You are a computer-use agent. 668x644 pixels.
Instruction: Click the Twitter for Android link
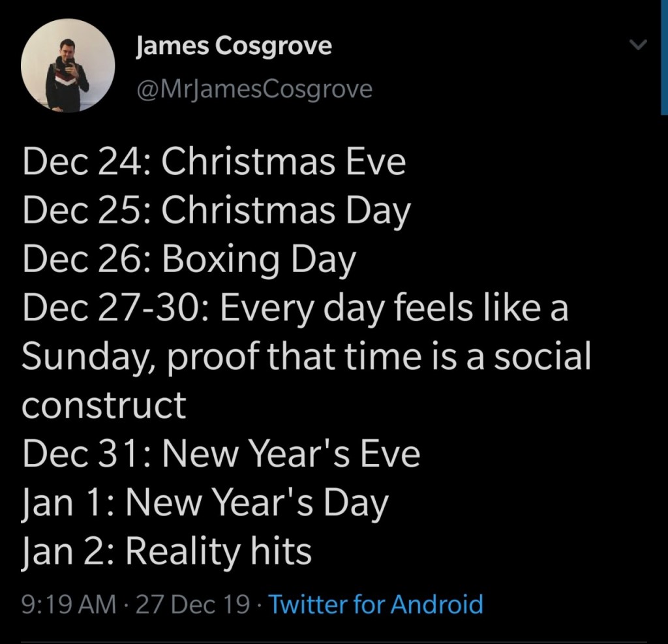[x=376, y=604]
